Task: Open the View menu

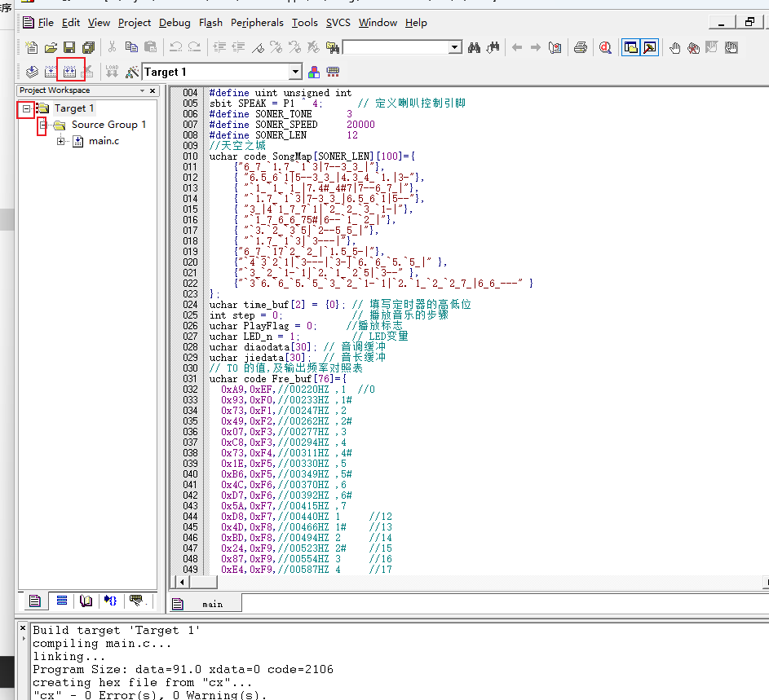Action: click(x=99, y=23)
